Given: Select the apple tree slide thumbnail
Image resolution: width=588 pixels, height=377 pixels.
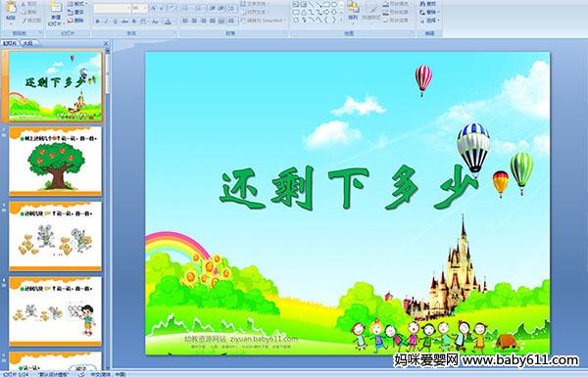Looking at the screenshot, I should pyautogui.click(x=56, y=162).
